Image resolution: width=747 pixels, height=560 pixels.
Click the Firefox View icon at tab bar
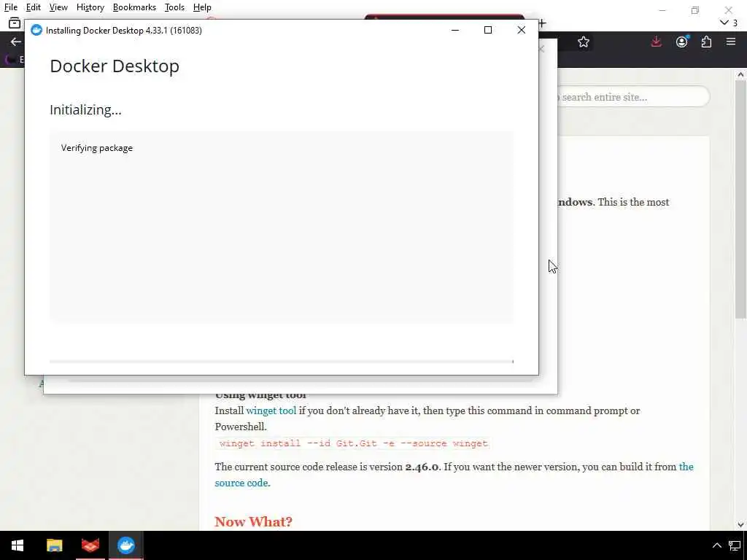[x=15, y=23]
